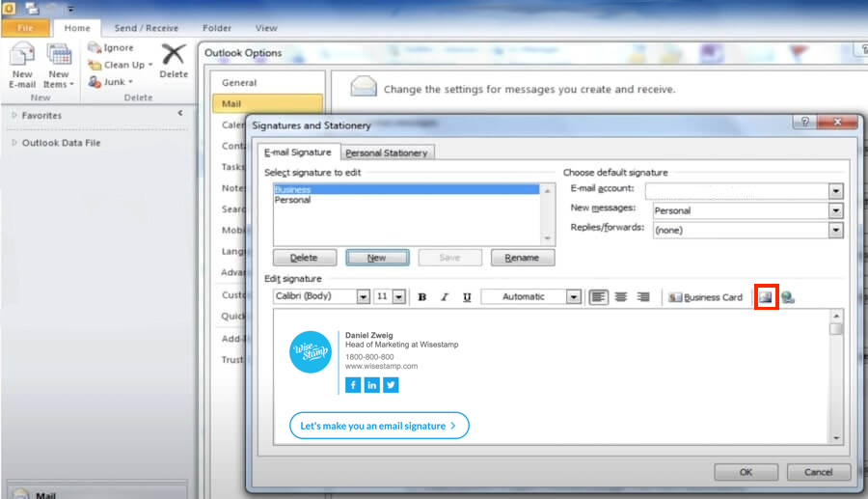The image size is (868, 499).
Task: Center align signature text
Action: (x=620, y=297)
